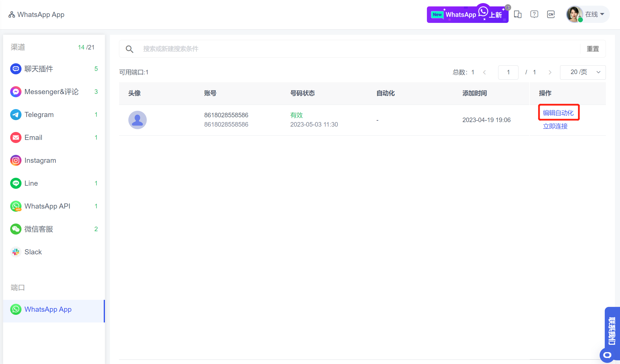Select the Instagram channel icon
Screen dimensions: 620x364
[16, 160]
